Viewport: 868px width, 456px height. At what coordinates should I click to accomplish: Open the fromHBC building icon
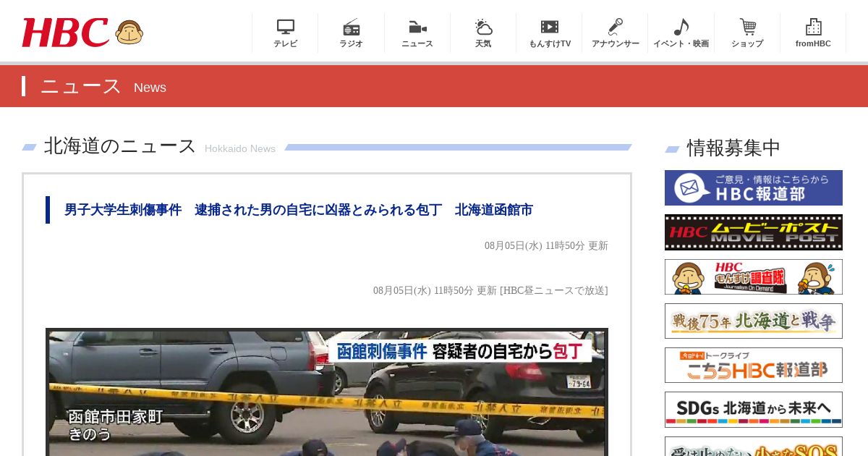point(813,27)
